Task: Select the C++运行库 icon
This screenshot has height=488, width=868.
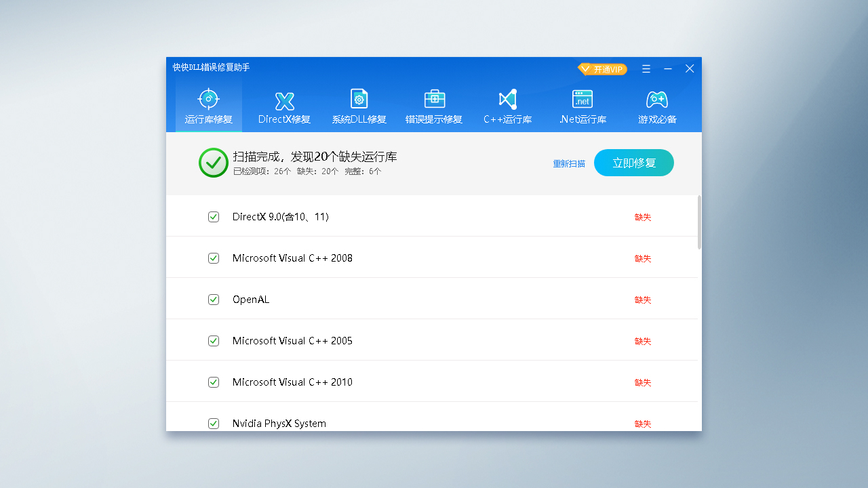Action: [508, 99]
